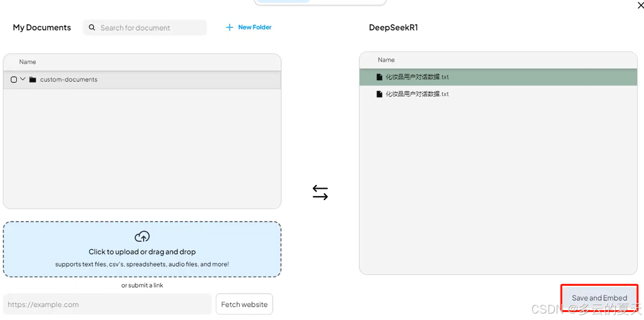Viewport: 644px width, 320px height.
Task: Click the cloud upload icon
Action: click(142, 236)
